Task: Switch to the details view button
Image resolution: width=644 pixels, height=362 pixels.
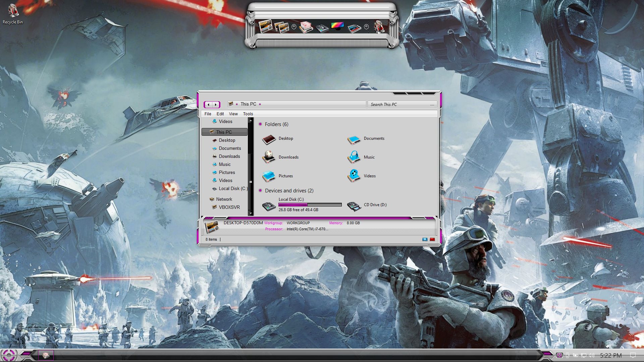Action: click(425, 239)
